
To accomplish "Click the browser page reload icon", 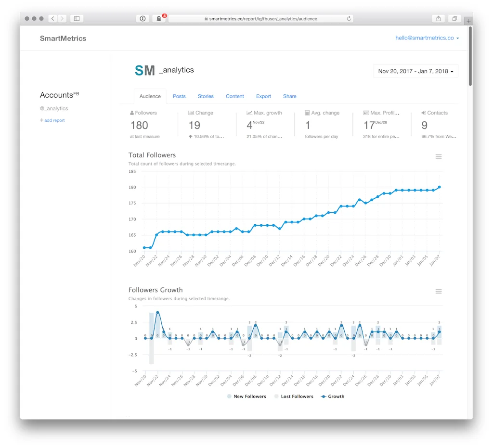I will click(349, 19).
